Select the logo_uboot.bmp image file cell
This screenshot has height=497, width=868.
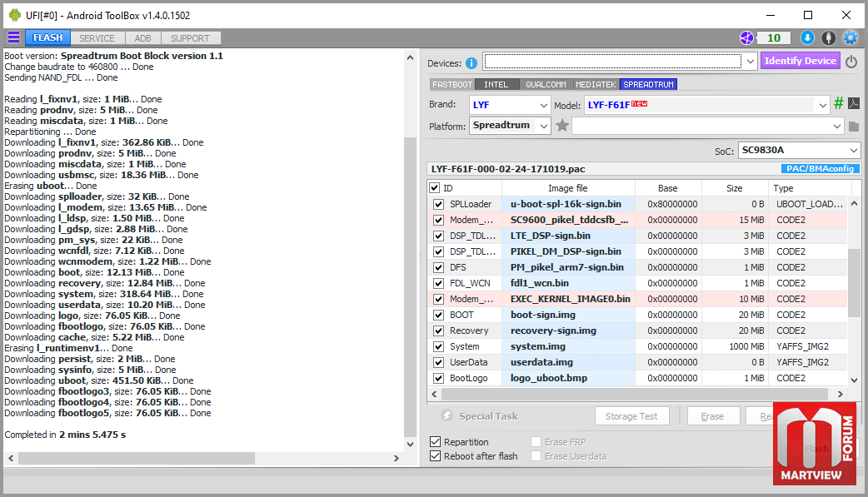coord(568,378)
